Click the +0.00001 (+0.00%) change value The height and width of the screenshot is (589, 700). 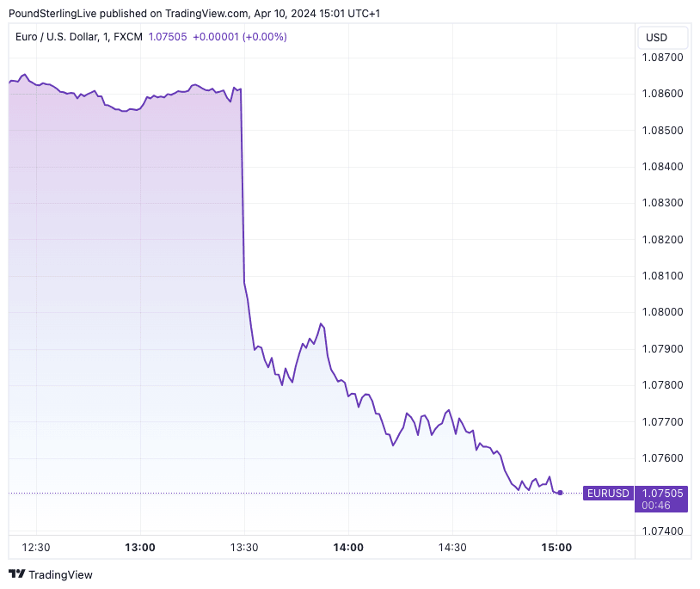tap(239, 37)
